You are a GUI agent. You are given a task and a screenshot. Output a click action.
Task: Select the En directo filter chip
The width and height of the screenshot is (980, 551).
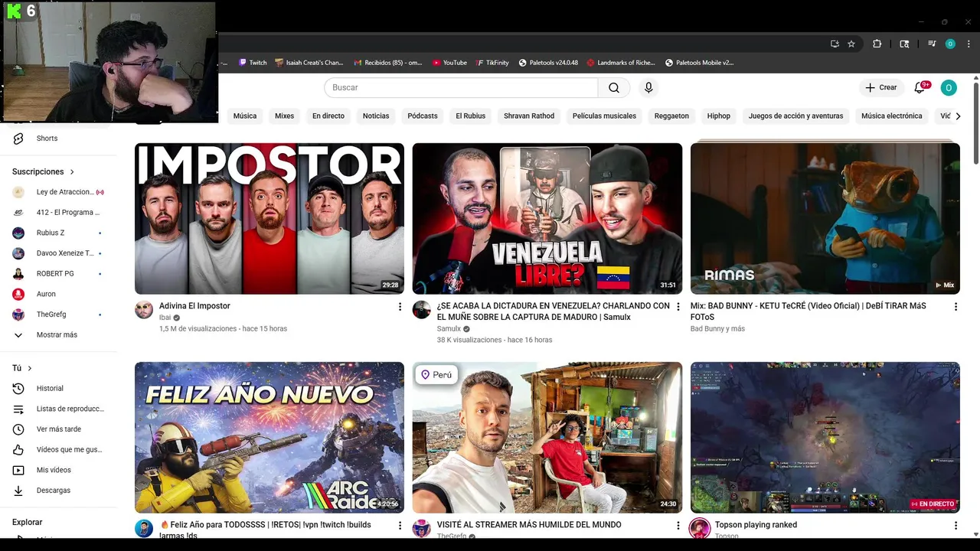[x=328, y=116]
